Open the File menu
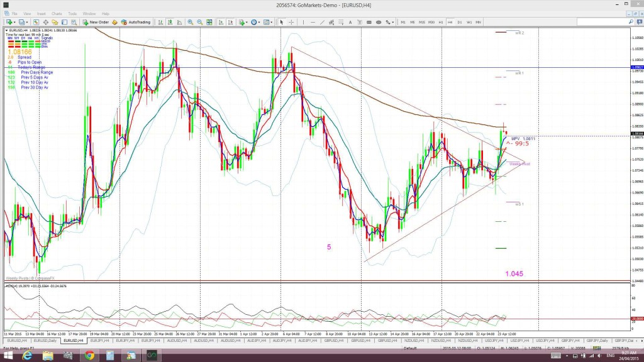The width and height of the screenshot is (644, 362). (14, 14)
